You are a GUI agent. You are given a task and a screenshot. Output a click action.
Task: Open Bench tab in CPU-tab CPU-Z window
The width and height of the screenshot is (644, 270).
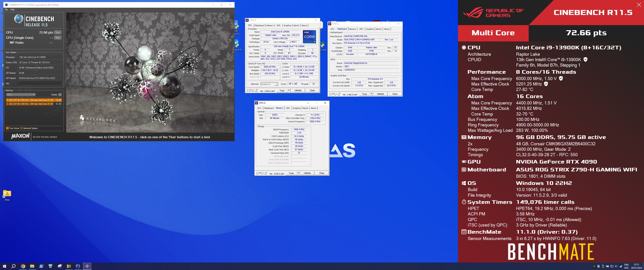[x=296, y=25]
